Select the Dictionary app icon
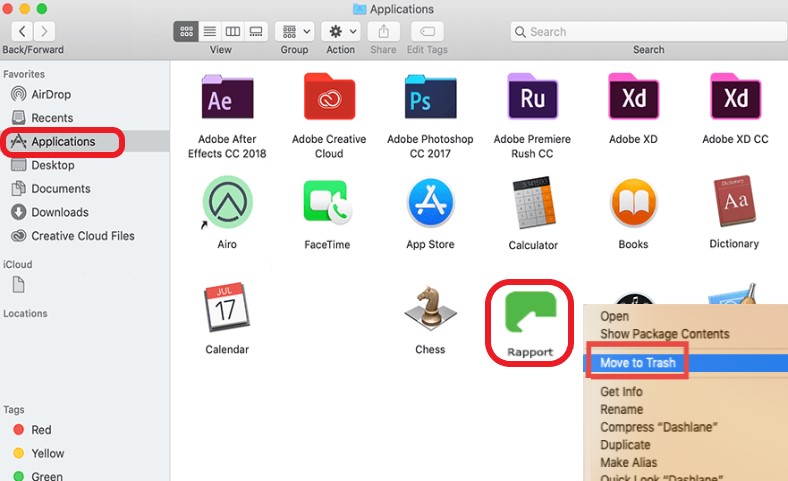Image resolution: width=788 pixels, height=481 pixels. pyautogui.click(x=734, y=201)
